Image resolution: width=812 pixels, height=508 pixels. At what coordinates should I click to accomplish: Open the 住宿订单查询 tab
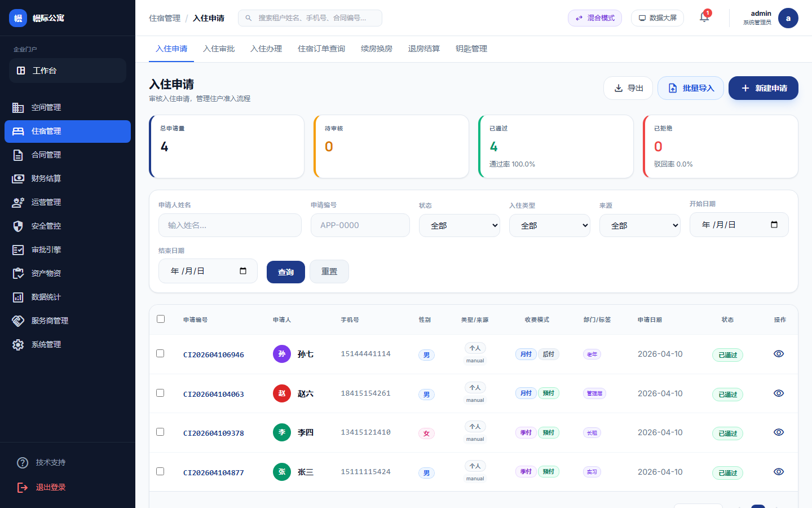click(x=321, y=49)
